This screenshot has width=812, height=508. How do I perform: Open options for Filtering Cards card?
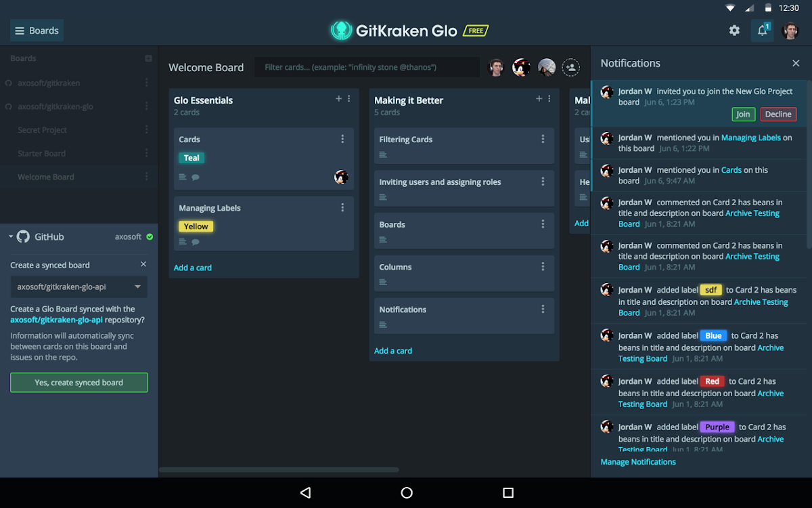point(543,139)
